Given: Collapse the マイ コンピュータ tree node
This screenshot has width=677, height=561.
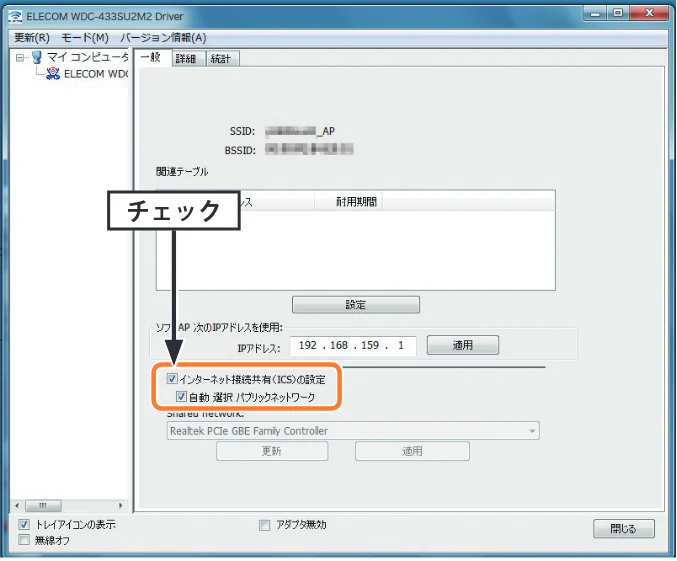Looking at the screenshot, I should [x=19, y=57].
